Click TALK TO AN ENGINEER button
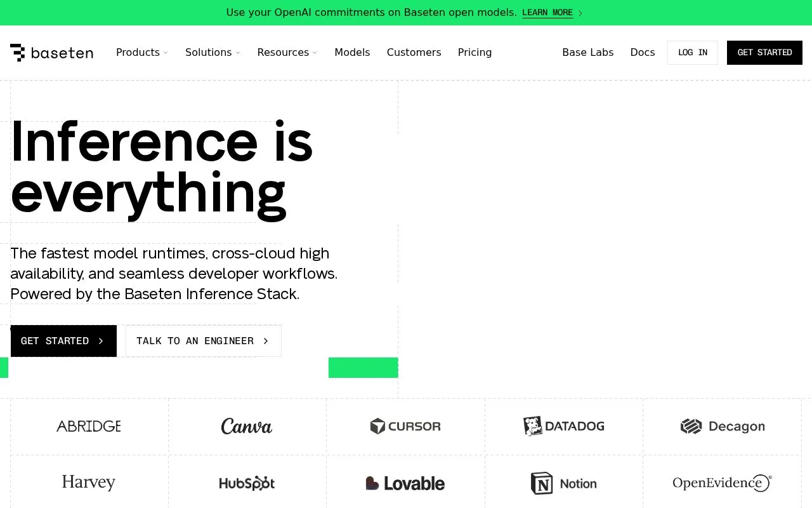 click(x=204, y=341)
